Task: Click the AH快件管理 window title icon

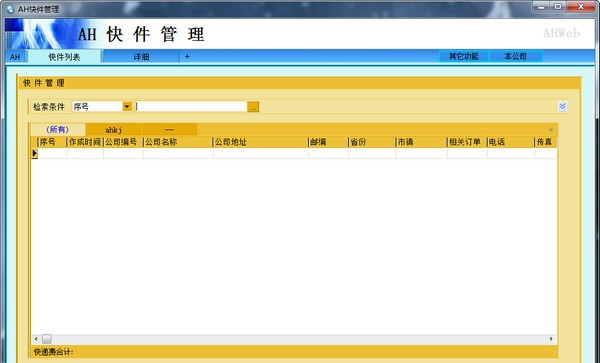Action: [x=10, y=9]
